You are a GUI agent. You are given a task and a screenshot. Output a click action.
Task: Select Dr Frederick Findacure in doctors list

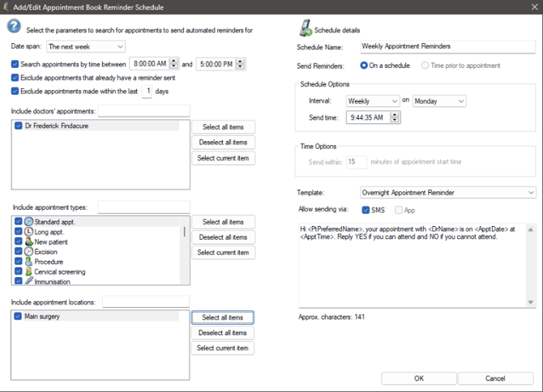pyautogui.click(x=55, y=126)
